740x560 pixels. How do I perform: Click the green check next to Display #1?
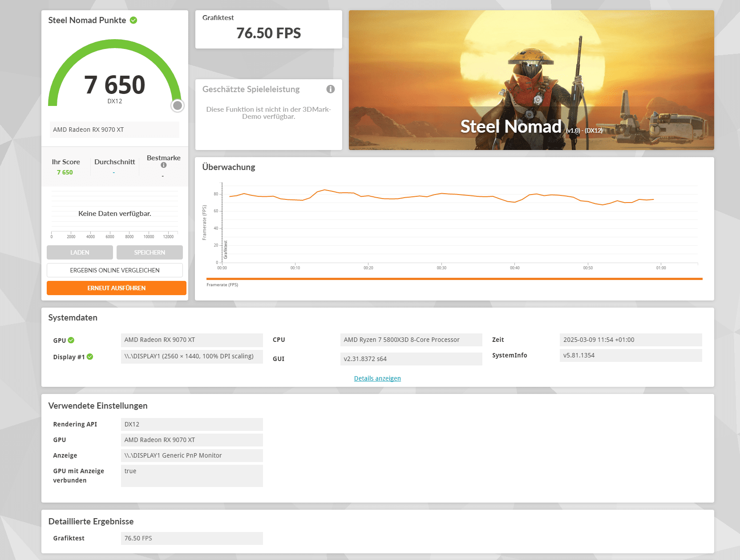tap(90, 357)
